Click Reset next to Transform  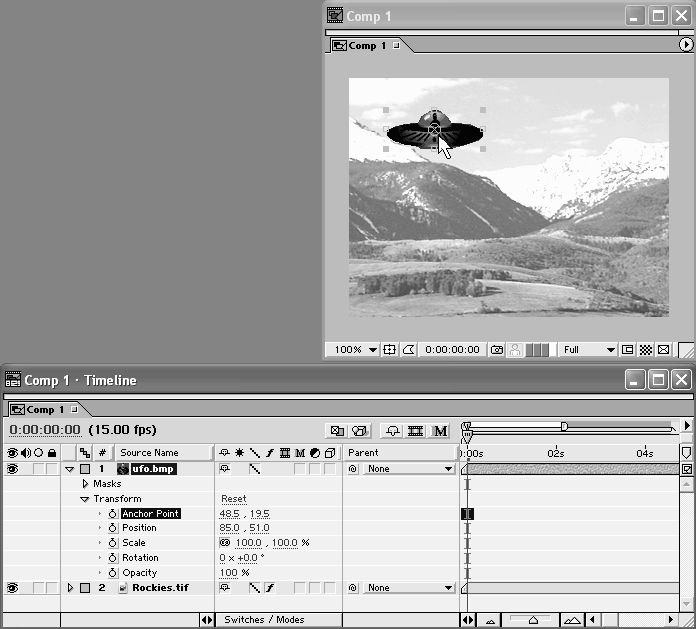coord(233,499)
